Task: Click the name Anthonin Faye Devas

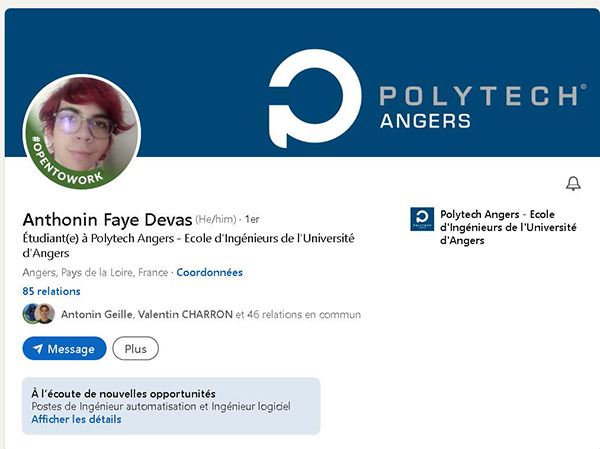Action: (107, 220)
